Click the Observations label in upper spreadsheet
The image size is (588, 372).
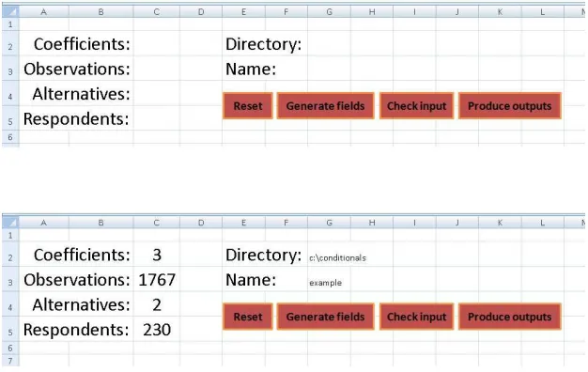point(77,69)
